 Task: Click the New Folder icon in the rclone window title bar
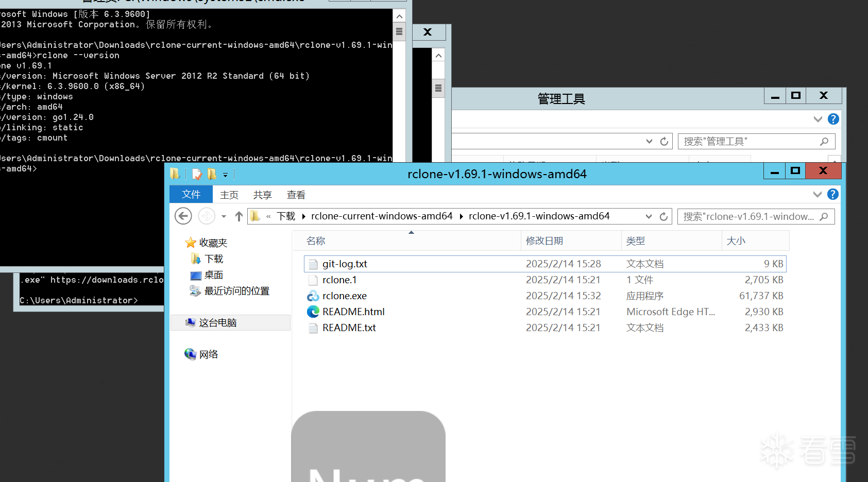click(x=212, y=175)
